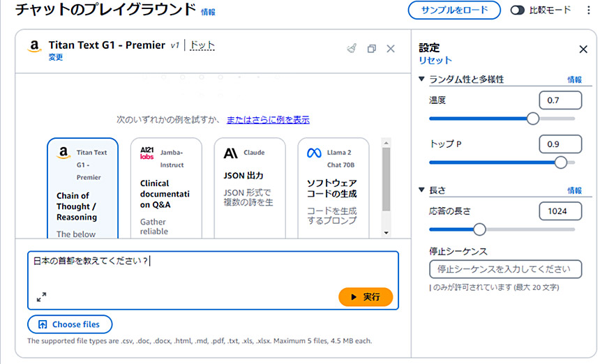Collapse the 長さ section
The image size is (600, 364).
pos(421,190)
